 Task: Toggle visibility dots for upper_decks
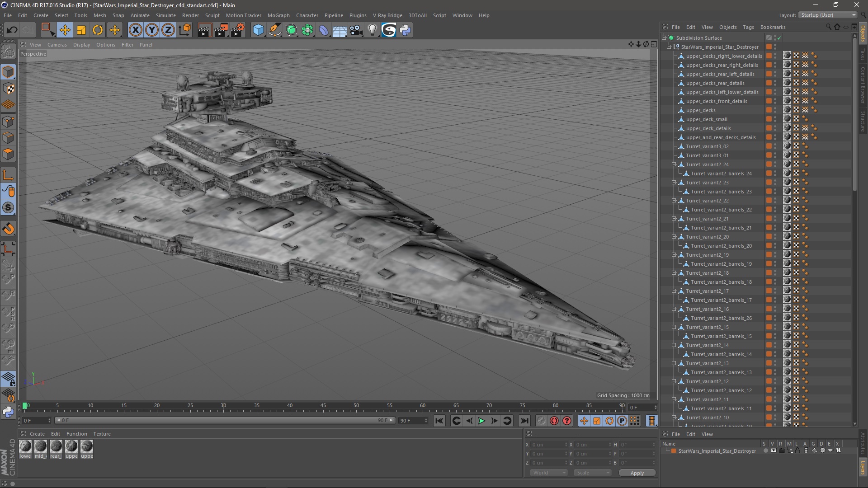[775, 110]
